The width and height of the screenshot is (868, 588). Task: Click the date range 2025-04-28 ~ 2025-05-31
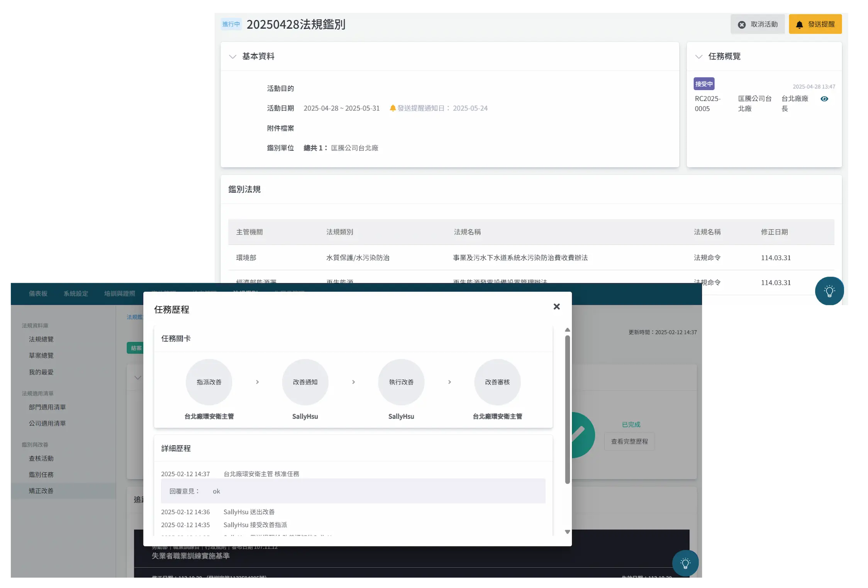(x=341, y=108)
